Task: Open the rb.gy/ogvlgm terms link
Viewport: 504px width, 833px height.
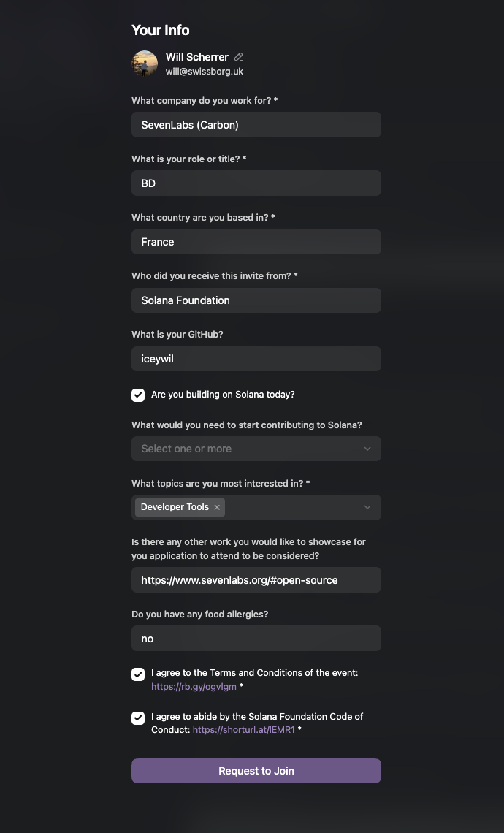Action: 194,686
